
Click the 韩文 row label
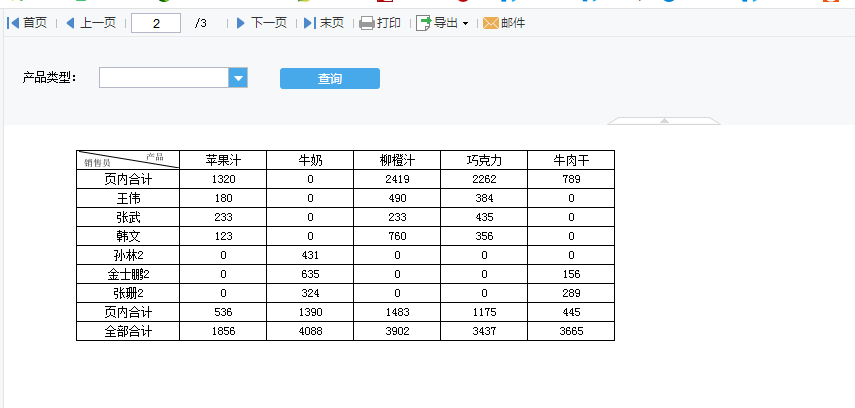[x=128, y=236]
